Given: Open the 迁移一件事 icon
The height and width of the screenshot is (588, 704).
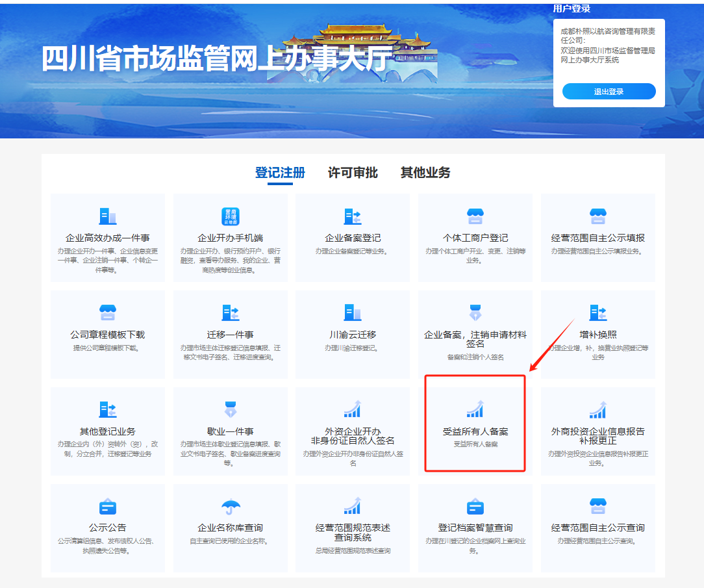Looking at the screenshot, I should click(x=230, y=313).
